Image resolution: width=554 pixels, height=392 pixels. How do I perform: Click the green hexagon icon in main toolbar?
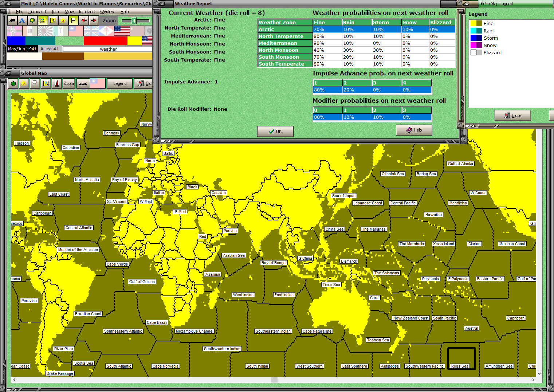[x=32, y=20]
